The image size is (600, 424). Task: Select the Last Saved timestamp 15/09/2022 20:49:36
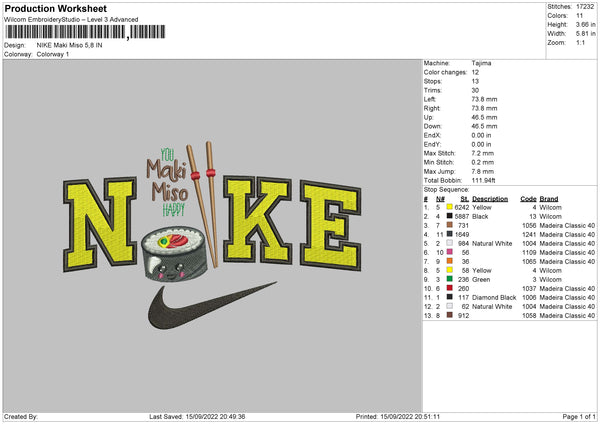pos(215,416)
